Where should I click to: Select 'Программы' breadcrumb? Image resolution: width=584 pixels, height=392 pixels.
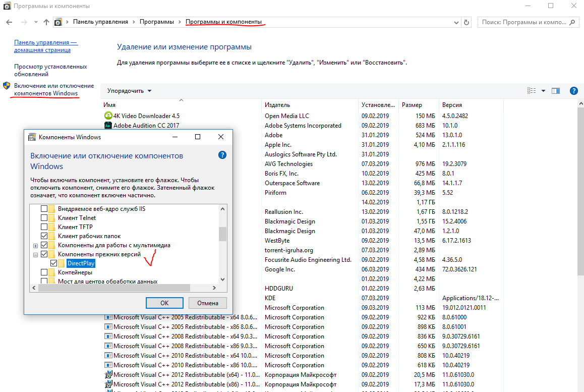click(157, 22)
